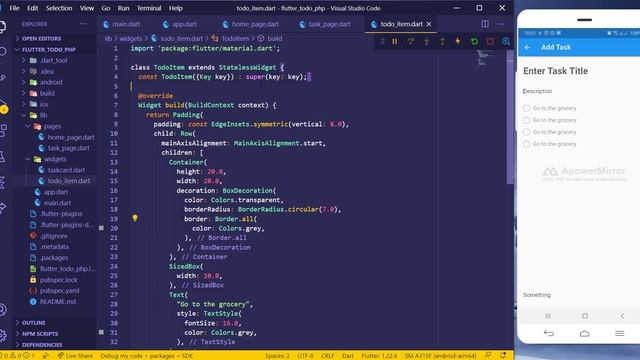Pause the debug session
The width and height of the screenshot is (640, 360).
[395, 41]
